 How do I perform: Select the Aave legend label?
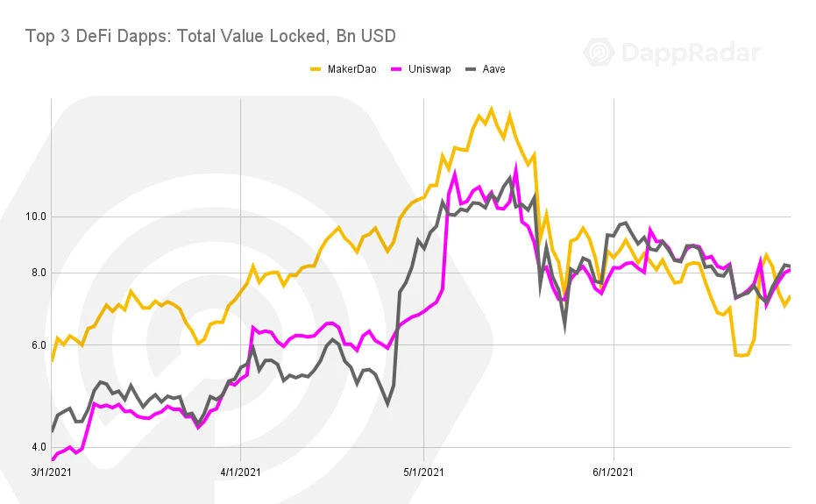(493, 69)
